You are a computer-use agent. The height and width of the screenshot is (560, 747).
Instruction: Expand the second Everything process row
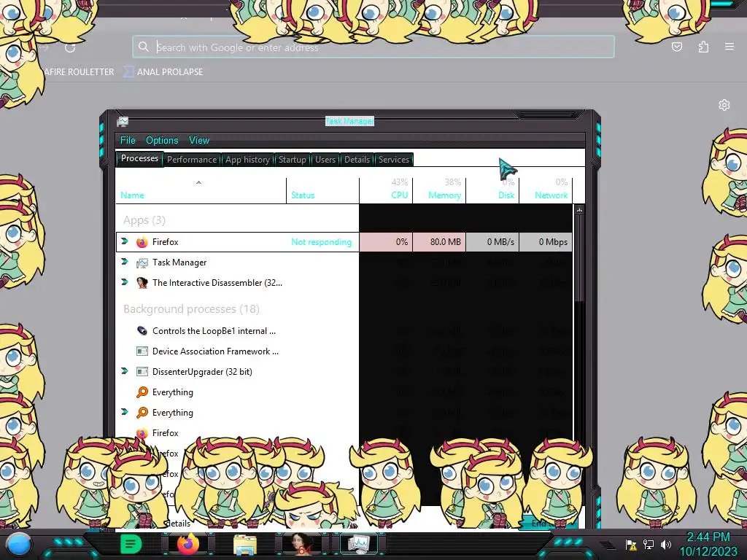tap(125, 412)
